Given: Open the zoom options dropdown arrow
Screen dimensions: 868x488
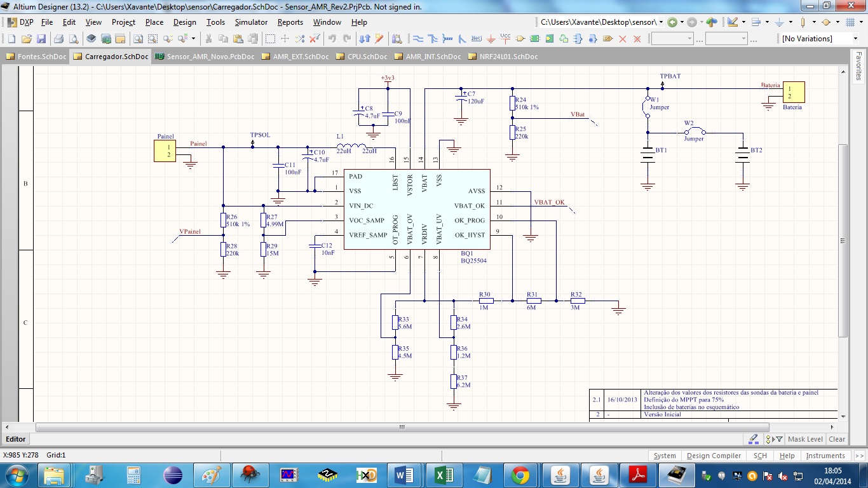Looking at the screenshot, I should [194, 39].
